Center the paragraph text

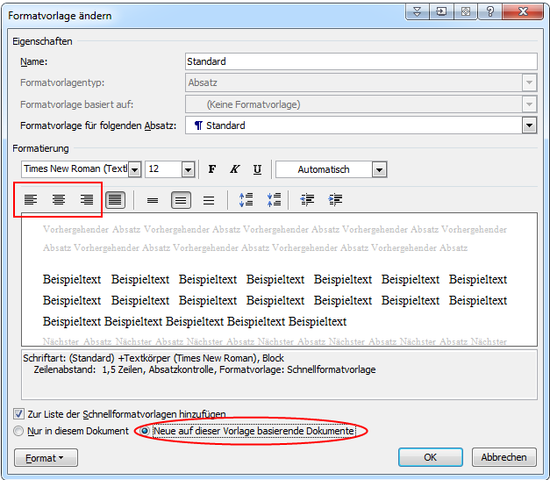pyautogui.click(x=59, y=200)
